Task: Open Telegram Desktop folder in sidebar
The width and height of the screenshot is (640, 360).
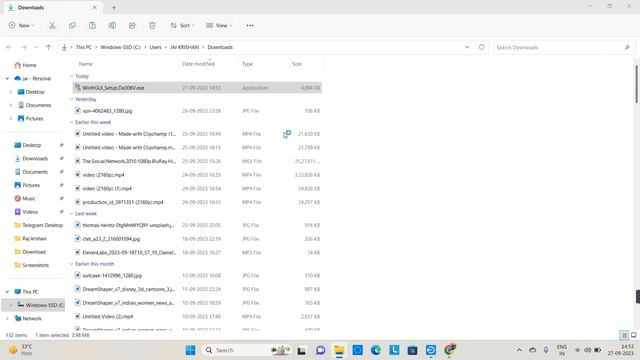Action: [39, 225]
